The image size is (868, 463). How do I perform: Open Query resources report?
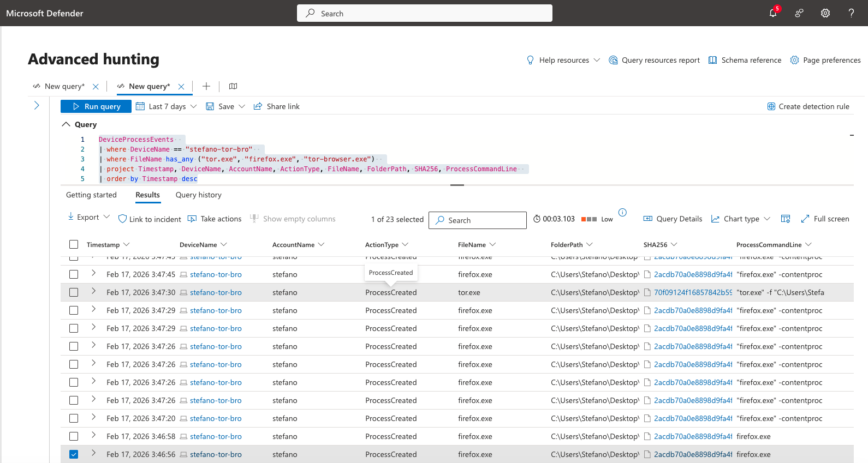click(654, 60)
